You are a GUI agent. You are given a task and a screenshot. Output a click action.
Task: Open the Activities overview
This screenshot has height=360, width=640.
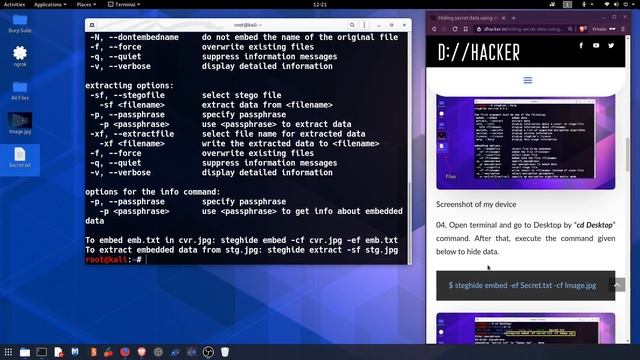(x=14, y=4)
